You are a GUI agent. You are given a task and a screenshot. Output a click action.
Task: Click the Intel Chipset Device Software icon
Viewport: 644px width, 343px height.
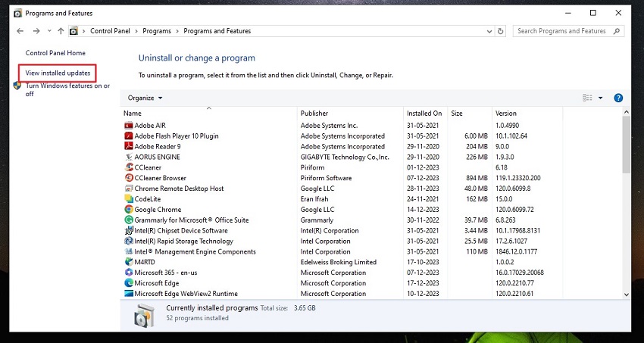pyautogui.click(x=129, y=231)
